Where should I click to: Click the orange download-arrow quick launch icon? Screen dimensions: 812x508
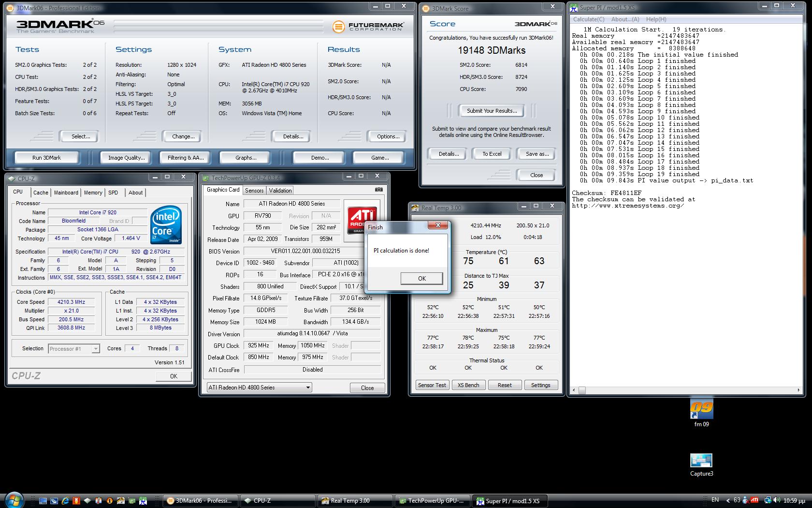pyautogui.click(x=76, y=501)
